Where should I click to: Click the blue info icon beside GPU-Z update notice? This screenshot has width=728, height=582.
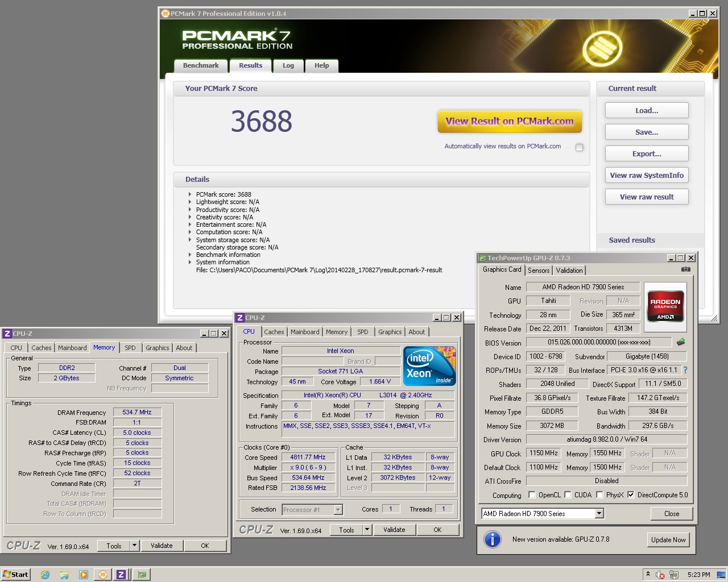pyautogui.click(x=493, y=539)
